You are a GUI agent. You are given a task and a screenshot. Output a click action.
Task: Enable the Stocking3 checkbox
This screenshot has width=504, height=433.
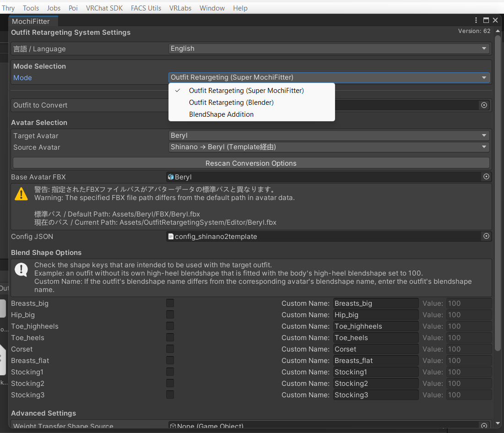(170, 395)
